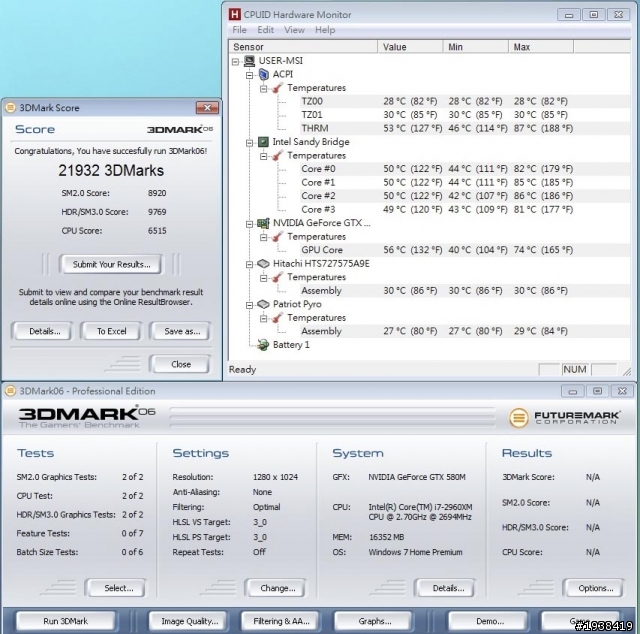Click the thermometer icon under NVIDIA GeForce
The width and height of the screenshot is (640, 634).
click(278, 237)
